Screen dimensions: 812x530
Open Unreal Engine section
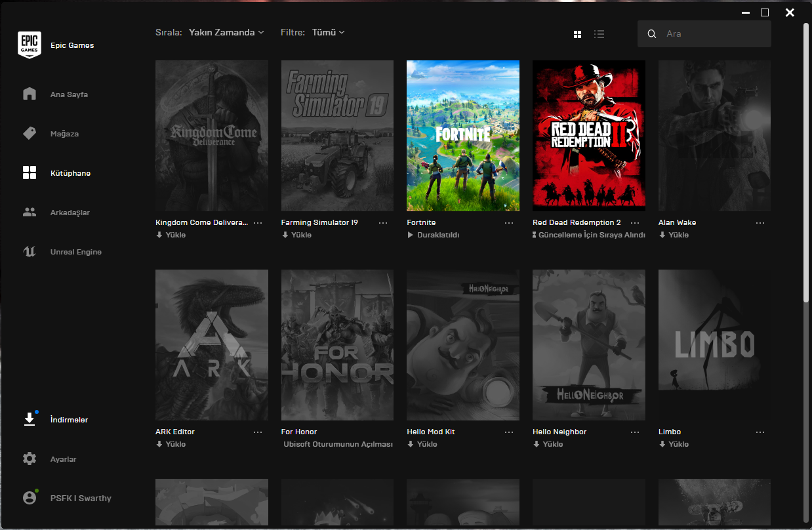pos(76,252)
